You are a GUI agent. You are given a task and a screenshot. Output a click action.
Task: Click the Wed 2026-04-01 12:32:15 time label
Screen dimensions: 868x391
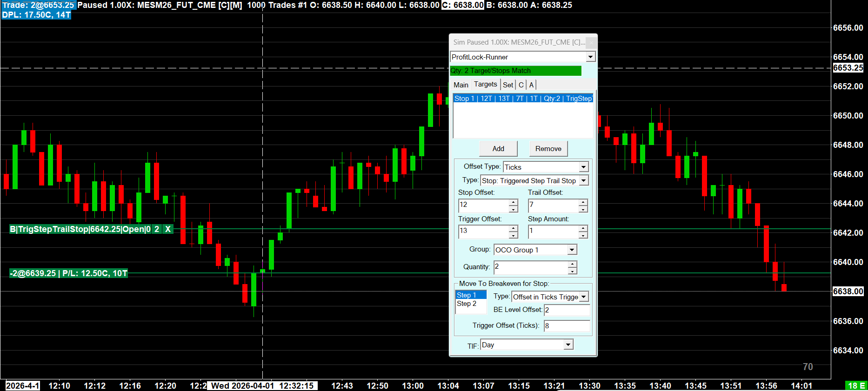[263, 386]
